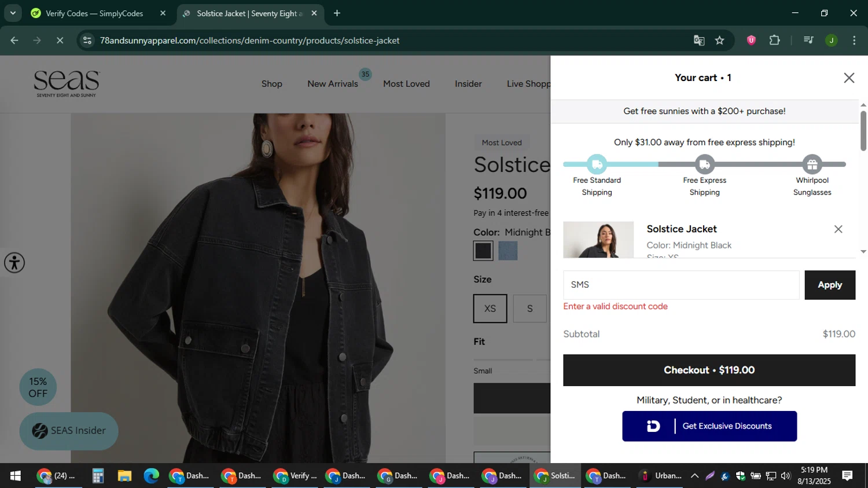Select Midnight Black color swatch
Viewport: 868px width, 488px height.
click(x=483, y=251)
